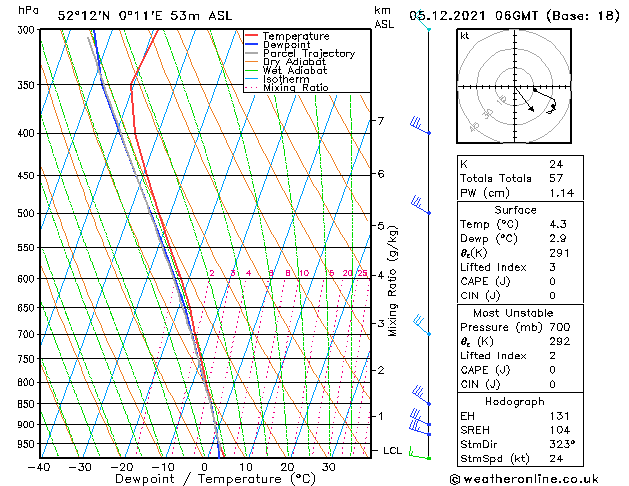
Task: Select the hodograph plot circle
Action: click(514, 86)
